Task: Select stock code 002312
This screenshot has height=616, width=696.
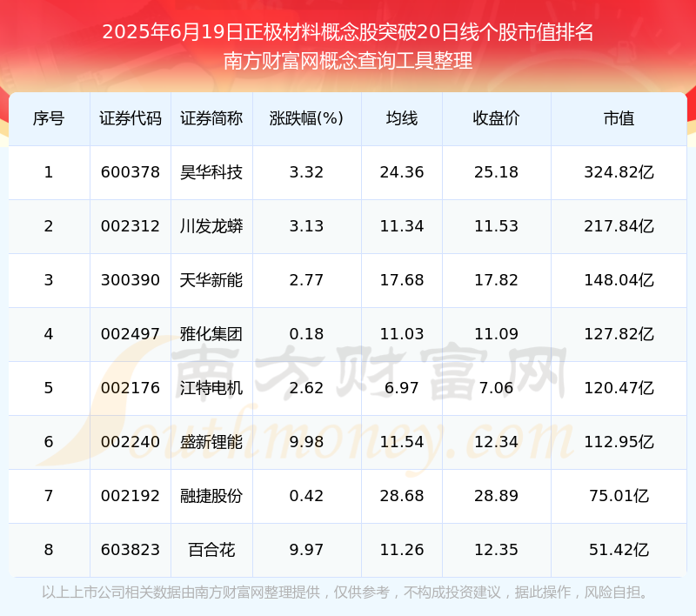Action: click(x=130, y=226)
